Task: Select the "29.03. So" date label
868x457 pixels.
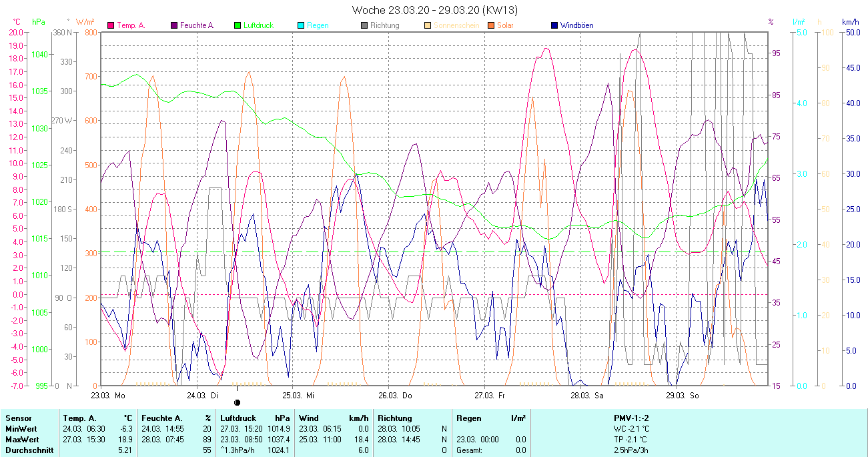Action: [x=682, y=395]
